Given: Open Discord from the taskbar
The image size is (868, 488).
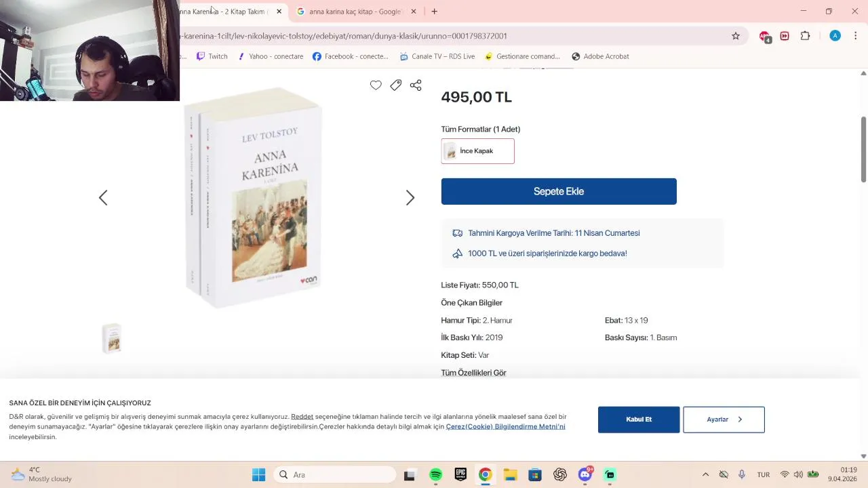Looking at the screenshot, I should [x=585, y=474].
